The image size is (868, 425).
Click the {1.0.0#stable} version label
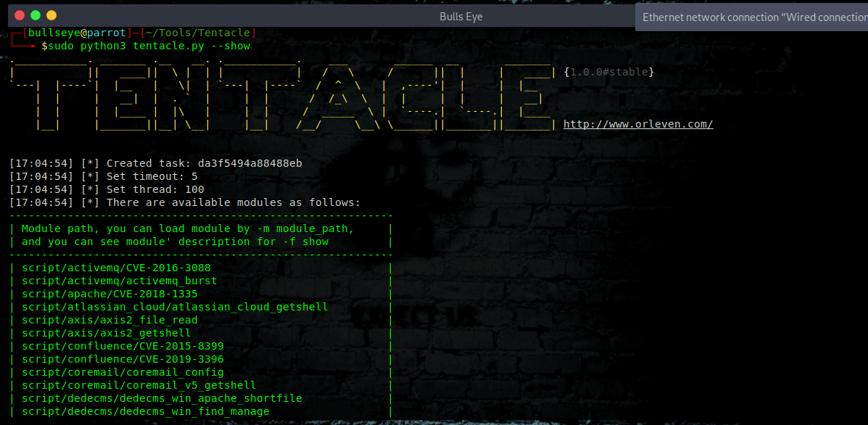click(x=609, y=72)
